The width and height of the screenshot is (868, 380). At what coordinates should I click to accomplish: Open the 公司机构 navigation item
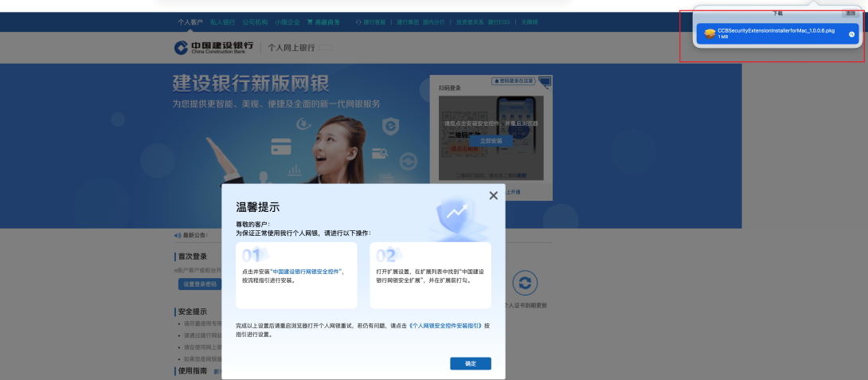pyautogui.click(x=255, y=22)
